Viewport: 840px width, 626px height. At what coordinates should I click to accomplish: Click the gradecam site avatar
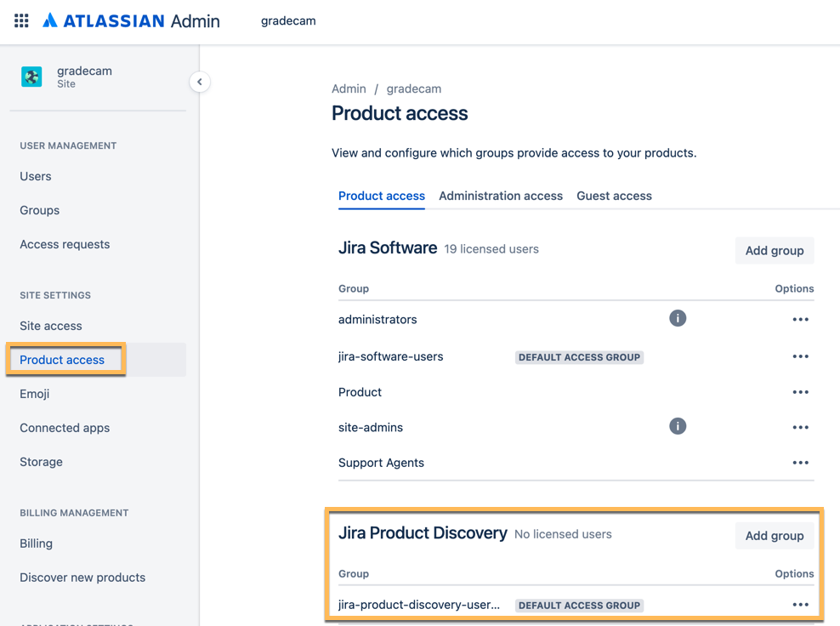tap(31, 77)
